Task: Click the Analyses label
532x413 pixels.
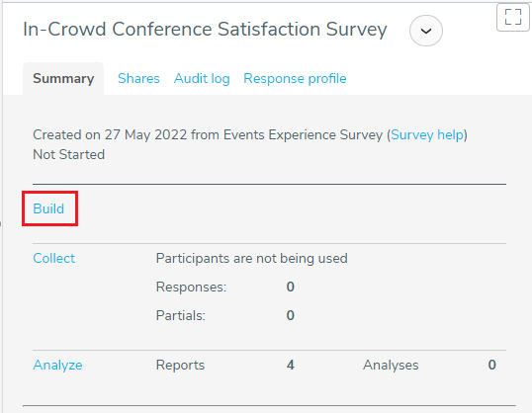Action: click(x=391, y=366)
